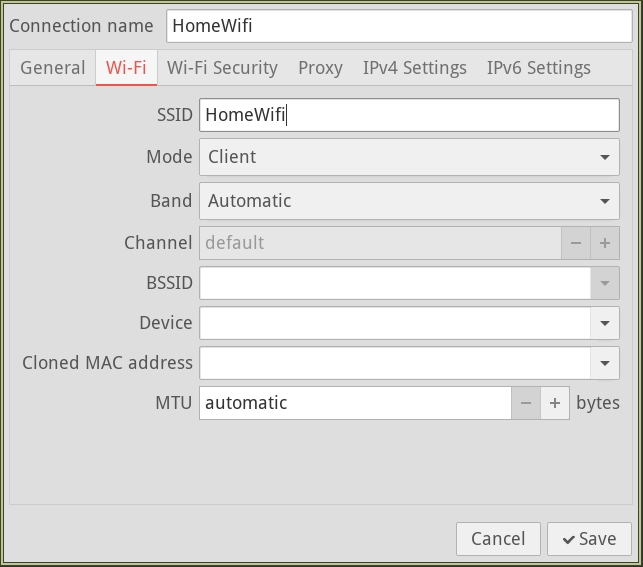Expand the BSSID dropdown arrow

604,283
